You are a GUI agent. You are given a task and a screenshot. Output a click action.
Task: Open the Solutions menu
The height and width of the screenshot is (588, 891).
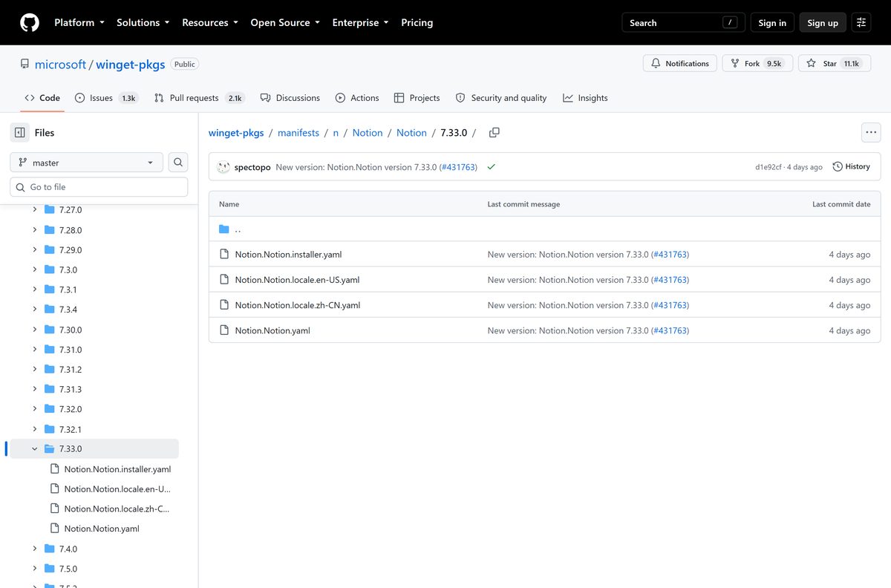pos(143,23)
